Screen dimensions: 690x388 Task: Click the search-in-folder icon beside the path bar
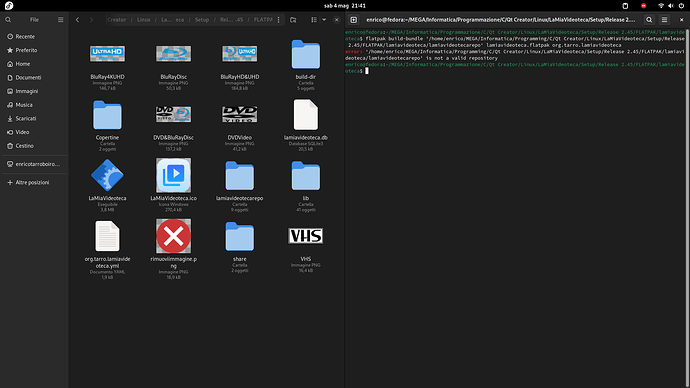pyautogui.click(x=293, y=20)
